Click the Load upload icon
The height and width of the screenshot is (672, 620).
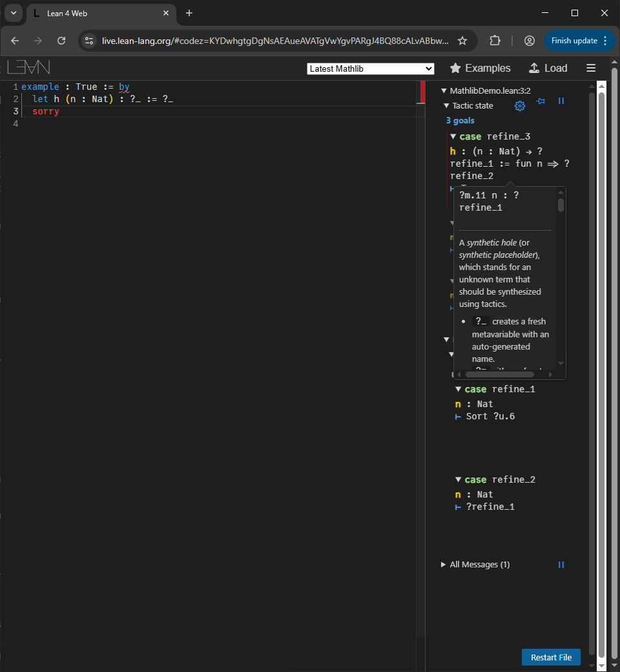click(x=534, y=68)
